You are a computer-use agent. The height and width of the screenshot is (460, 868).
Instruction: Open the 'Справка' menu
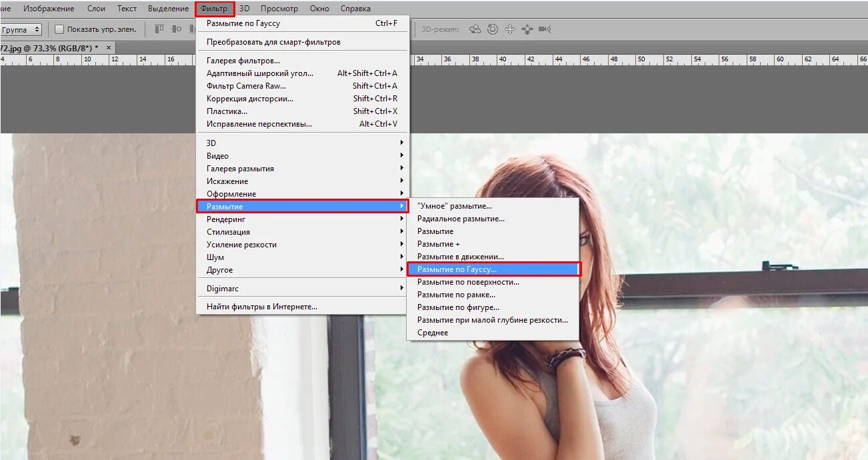pyautogui.click(x=355, y=9)
